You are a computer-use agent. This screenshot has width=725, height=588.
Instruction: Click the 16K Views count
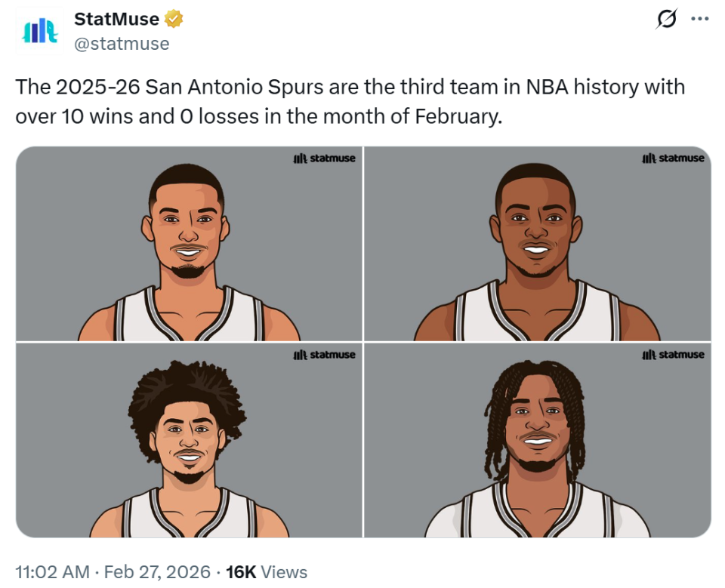pyautogui.click(x=267, y=572)
